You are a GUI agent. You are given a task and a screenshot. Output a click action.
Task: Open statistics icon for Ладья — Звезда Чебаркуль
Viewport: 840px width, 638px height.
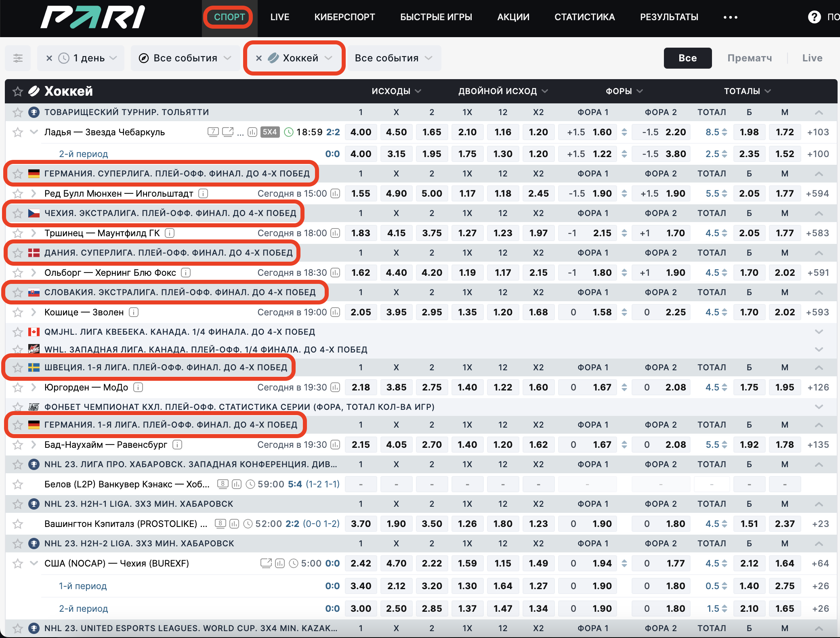[x=252, y=132]
